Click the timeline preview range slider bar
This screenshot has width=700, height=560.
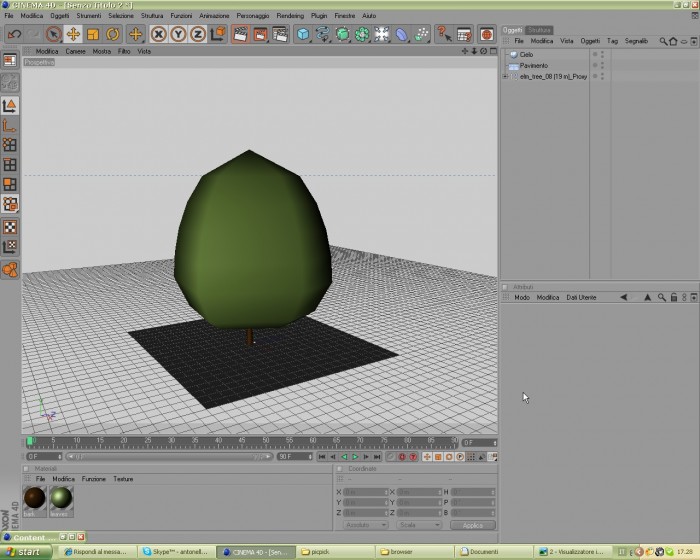[169, 456]
